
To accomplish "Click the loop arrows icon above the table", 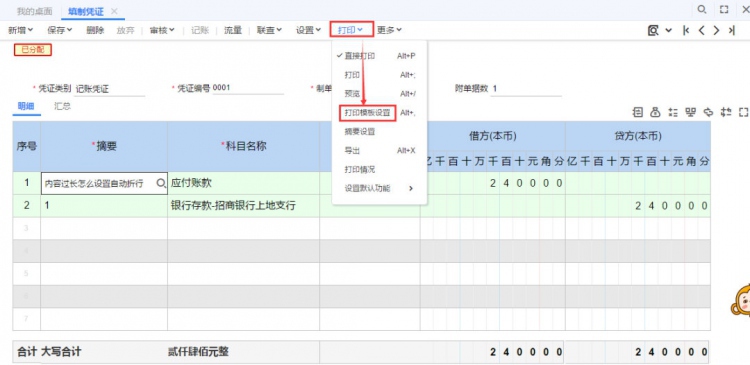I will 708,112.
